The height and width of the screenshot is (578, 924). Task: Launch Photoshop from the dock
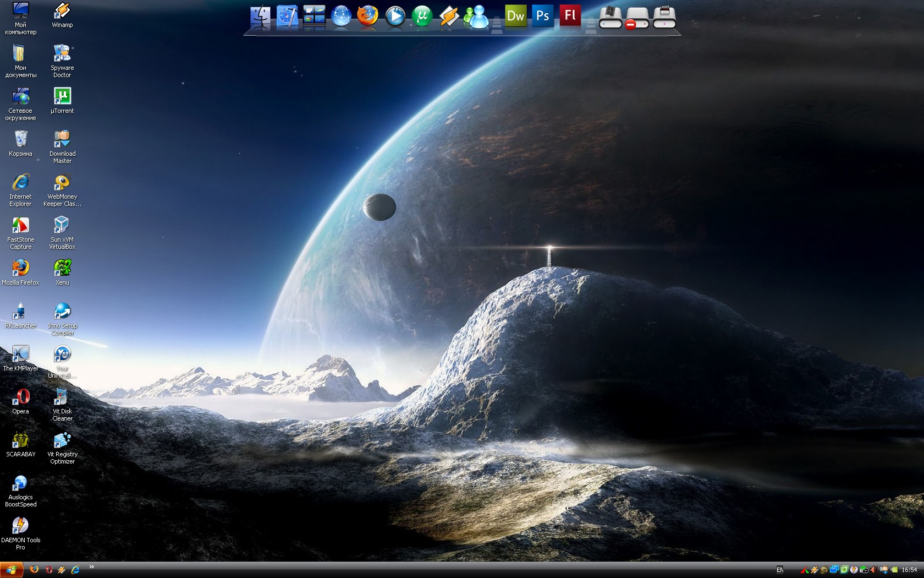point(543,15)
